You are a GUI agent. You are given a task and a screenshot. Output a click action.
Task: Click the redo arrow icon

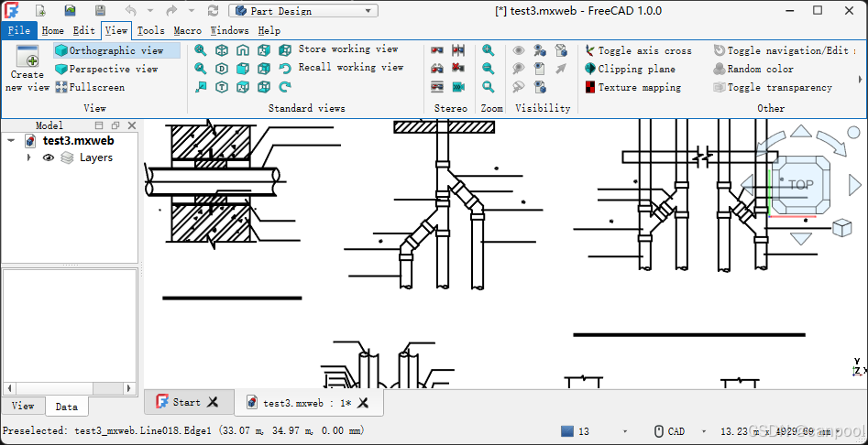pyautogui.click(x=171, y=10)
